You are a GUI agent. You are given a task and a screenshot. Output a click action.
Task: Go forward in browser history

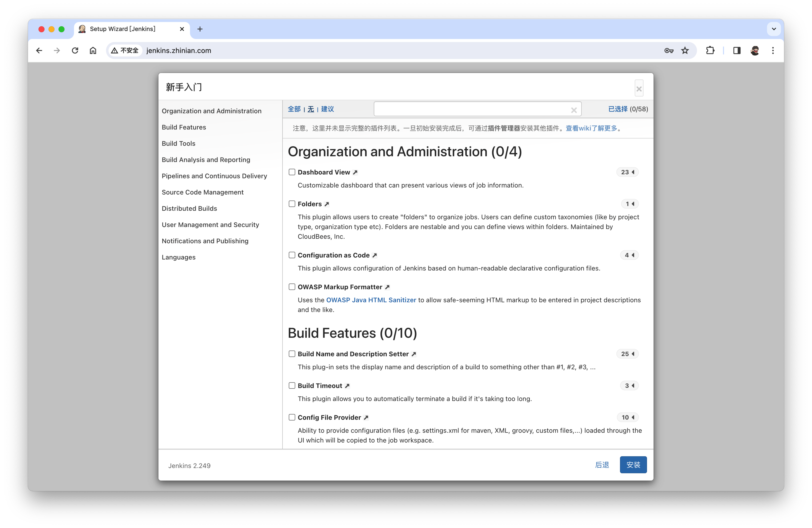click(57, 50)
